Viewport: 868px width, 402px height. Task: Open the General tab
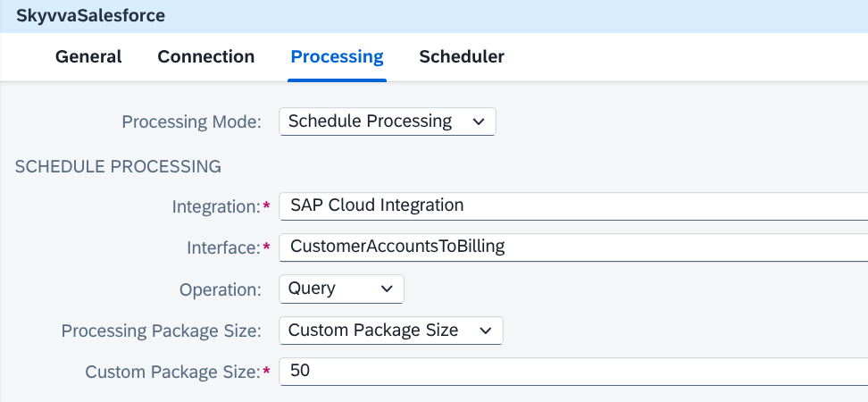point(88,57)
